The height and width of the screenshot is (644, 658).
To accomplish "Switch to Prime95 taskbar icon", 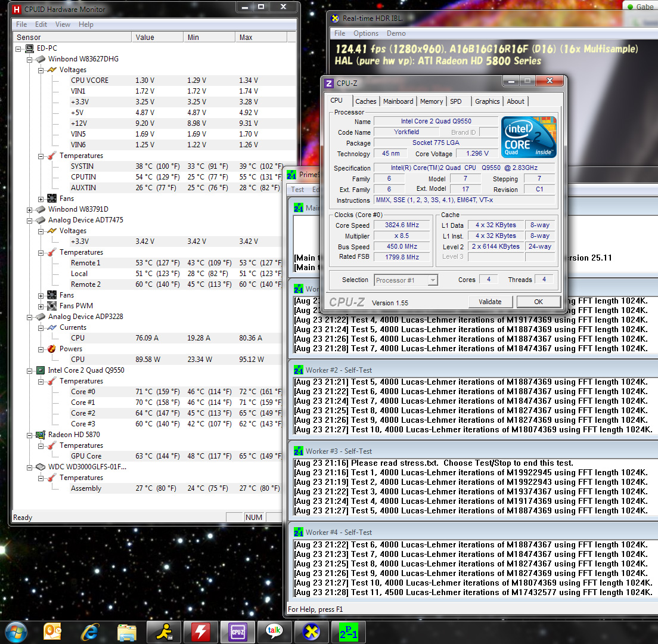I will pos(348,632).
